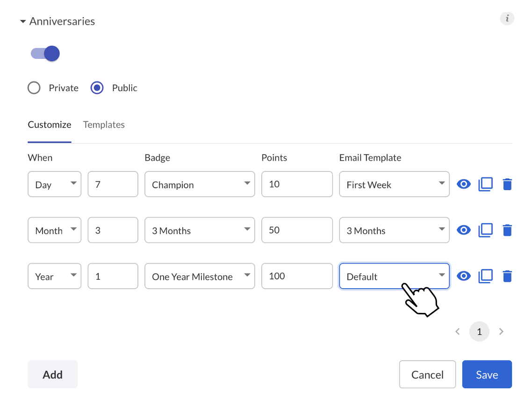The width and height of the screenshot is (532, 398).
Task: Open the Month period dropdown
Action: 55,230
